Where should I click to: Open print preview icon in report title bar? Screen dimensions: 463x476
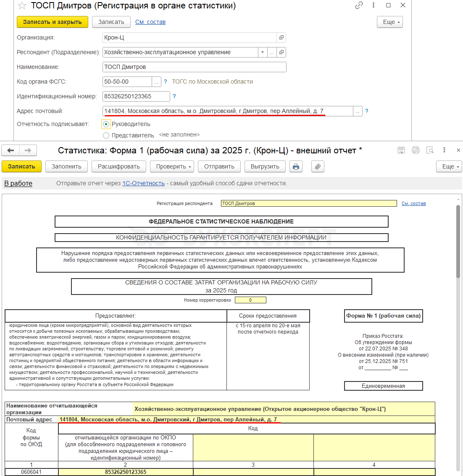click(x=430, y=150)
